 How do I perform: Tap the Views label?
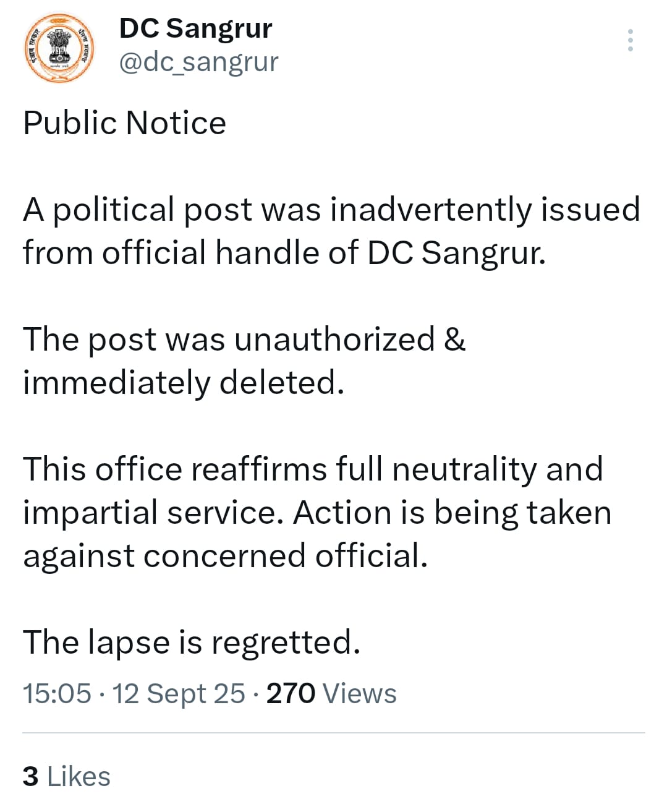(x=359, y=694)
